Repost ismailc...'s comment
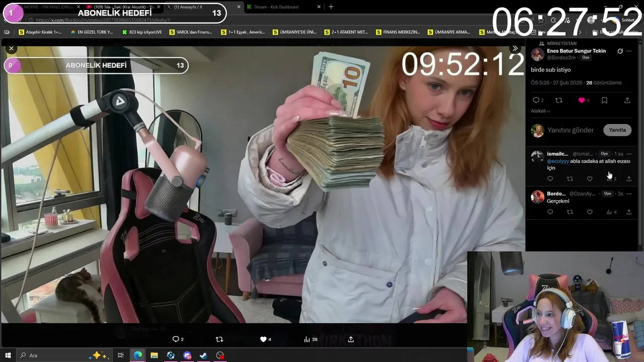Screen dimensions: 644x362 coord(570,178)
